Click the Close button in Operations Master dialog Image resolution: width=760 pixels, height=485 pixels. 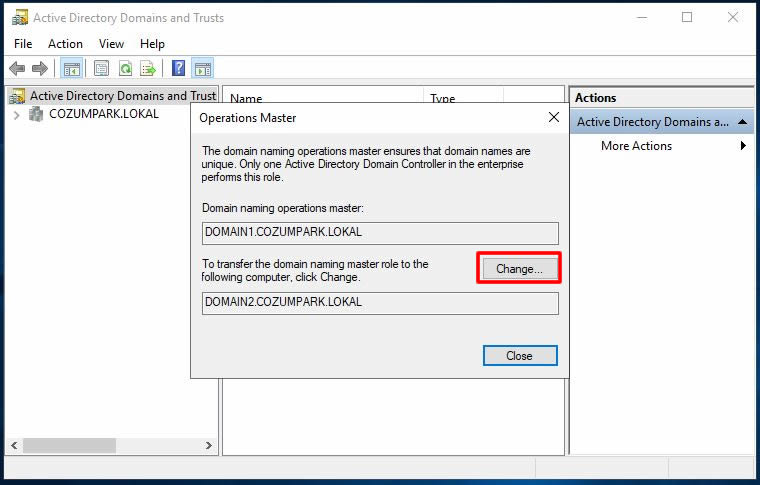[x=520, y=356]
